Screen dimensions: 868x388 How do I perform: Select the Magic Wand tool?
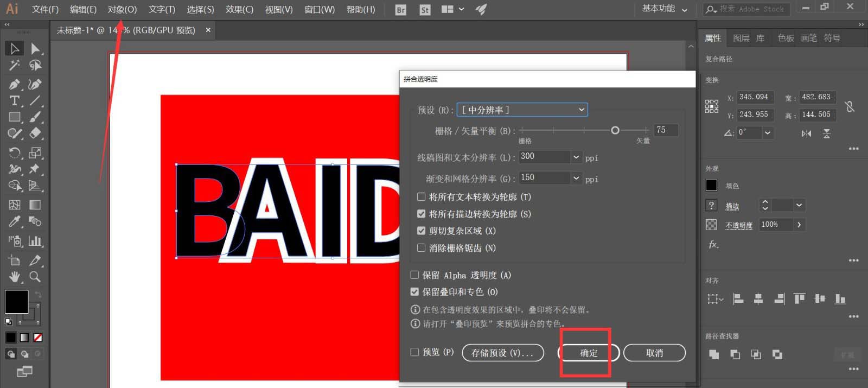coord(15,66)
